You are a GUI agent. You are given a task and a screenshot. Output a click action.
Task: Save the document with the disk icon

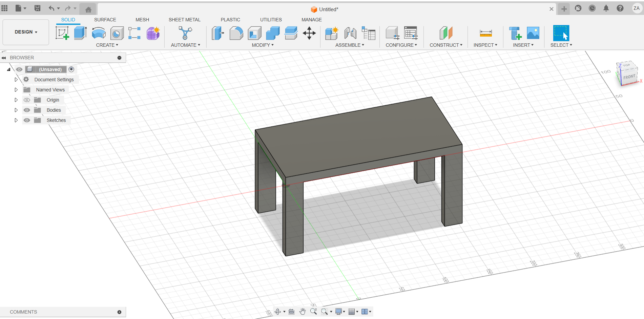(37, 8)
